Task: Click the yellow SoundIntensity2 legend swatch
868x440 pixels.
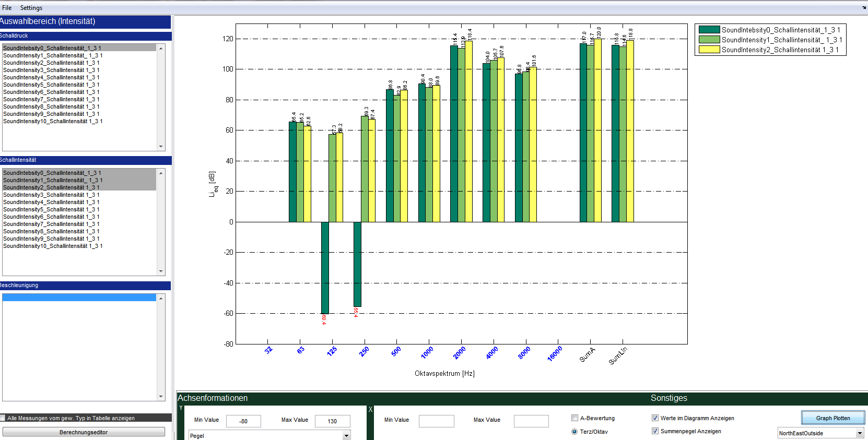Action: pos(709,50)
